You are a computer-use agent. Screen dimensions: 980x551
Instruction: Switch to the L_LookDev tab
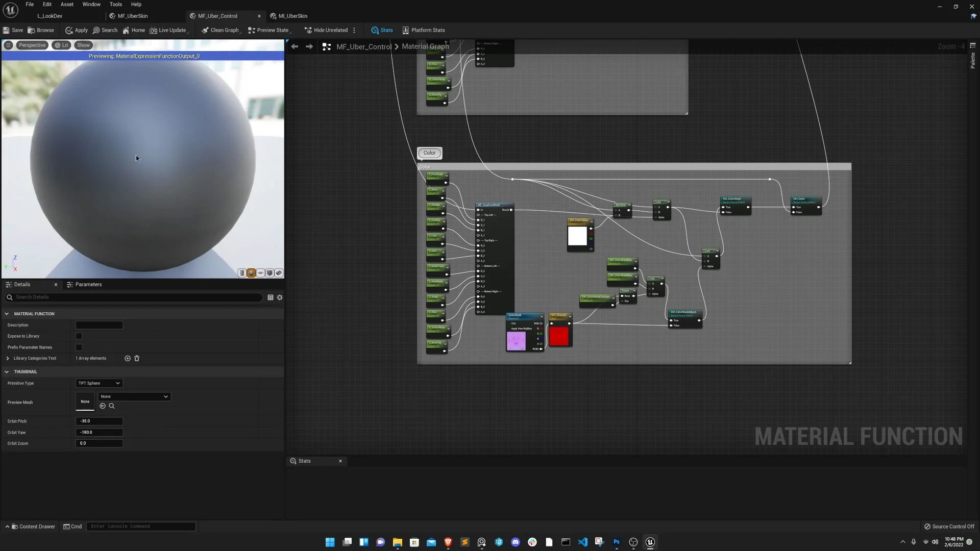coord(50,16)
